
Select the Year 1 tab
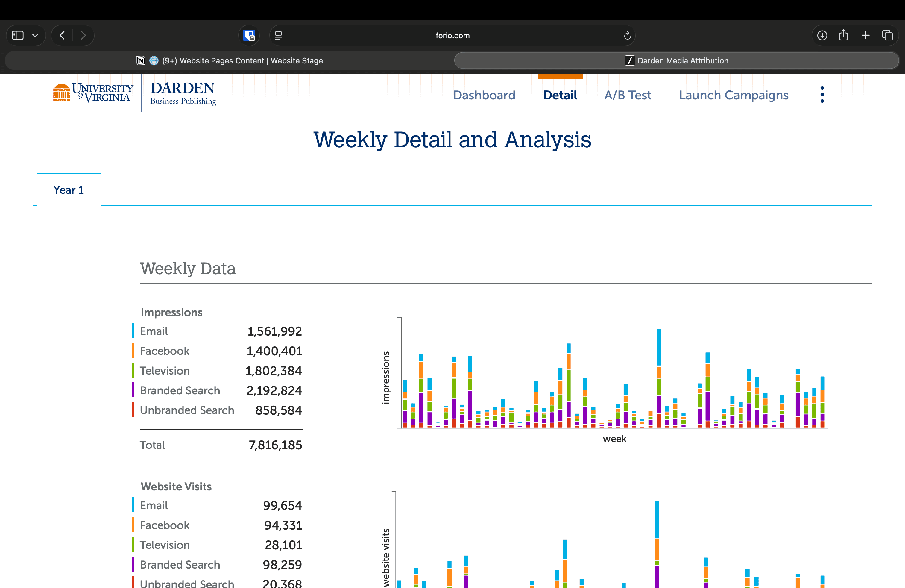tap(69, 190)
